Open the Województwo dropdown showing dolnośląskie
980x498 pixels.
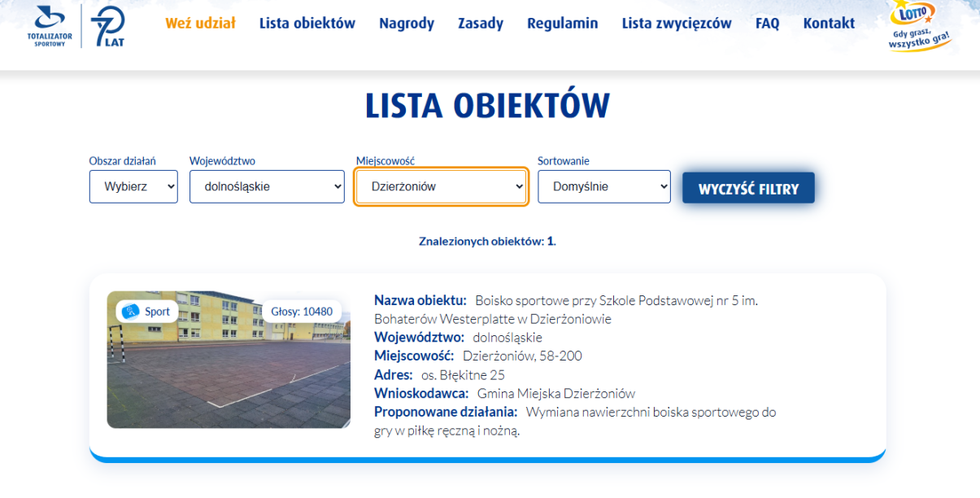tap(266, 186)
